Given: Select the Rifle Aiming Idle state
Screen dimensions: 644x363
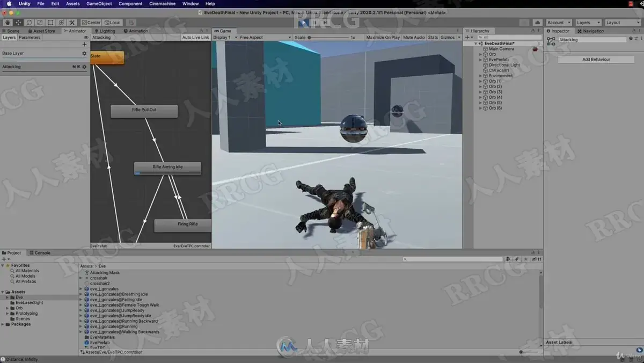Looking at the screenshot, I should [167, 168].
